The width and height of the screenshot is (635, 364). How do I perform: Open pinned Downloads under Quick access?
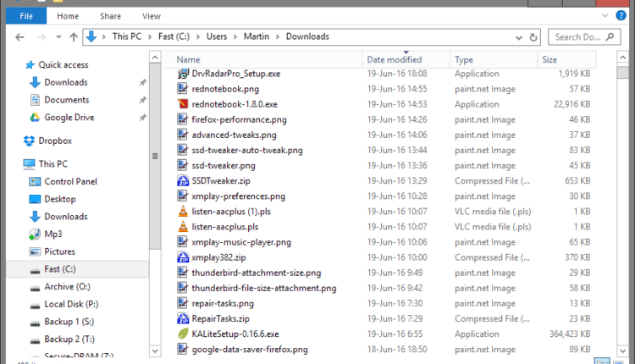coord(65,82)
